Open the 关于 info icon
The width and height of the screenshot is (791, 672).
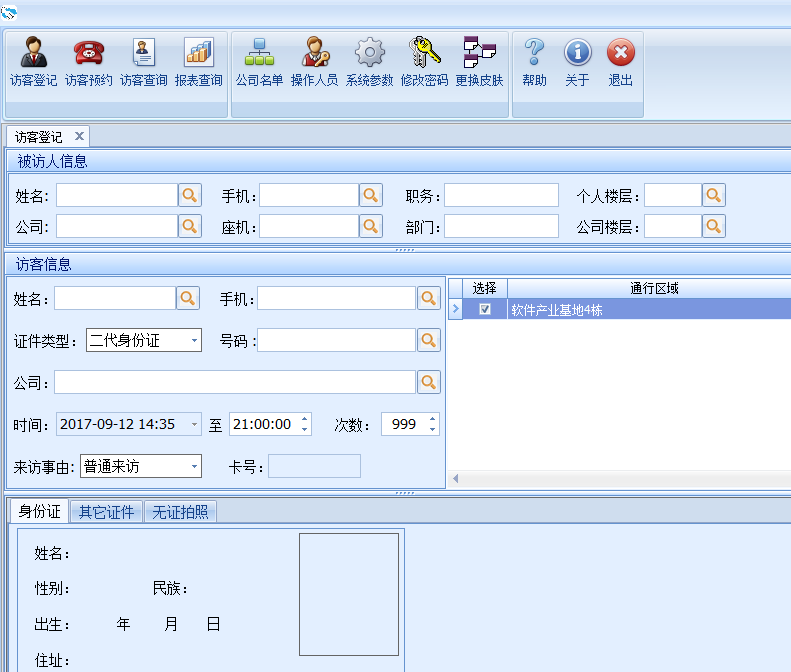click(577, 62)
